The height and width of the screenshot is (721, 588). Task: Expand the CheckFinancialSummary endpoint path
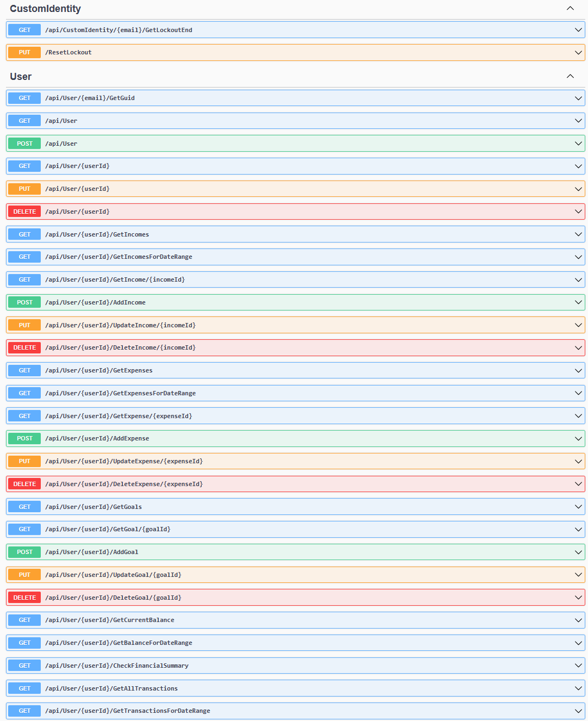(116, 666)
